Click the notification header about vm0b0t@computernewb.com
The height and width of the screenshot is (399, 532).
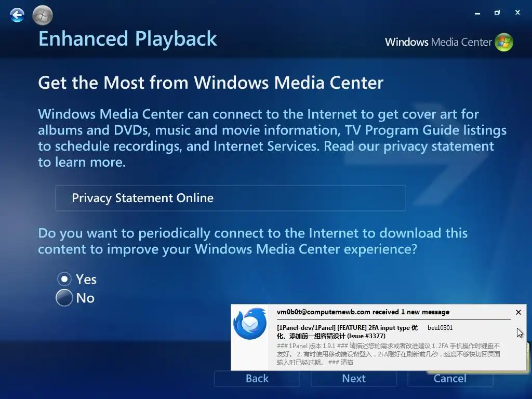[x=363, y=312]
